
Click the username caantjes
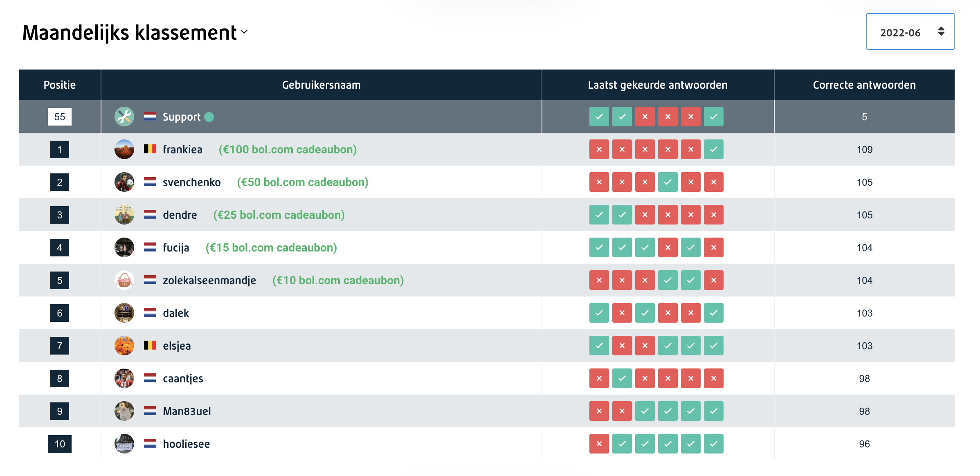pos(183,378)
